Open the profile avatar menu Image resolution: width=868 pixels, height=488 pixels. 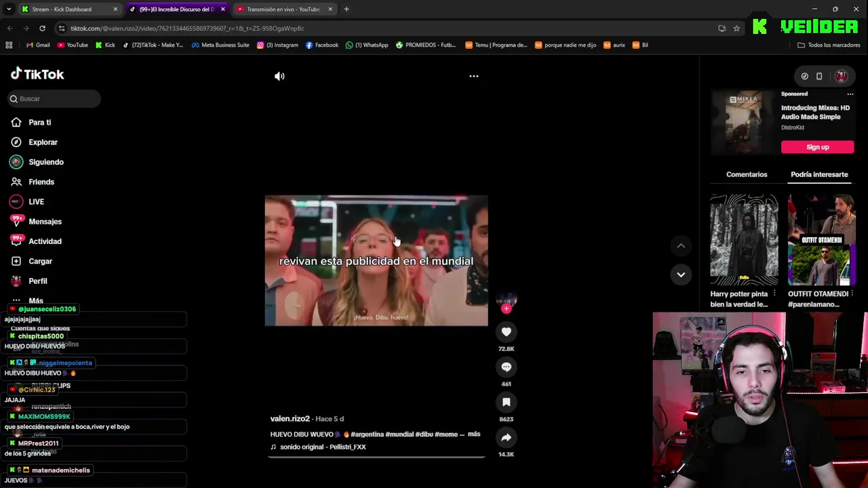(x=841, y=77)
